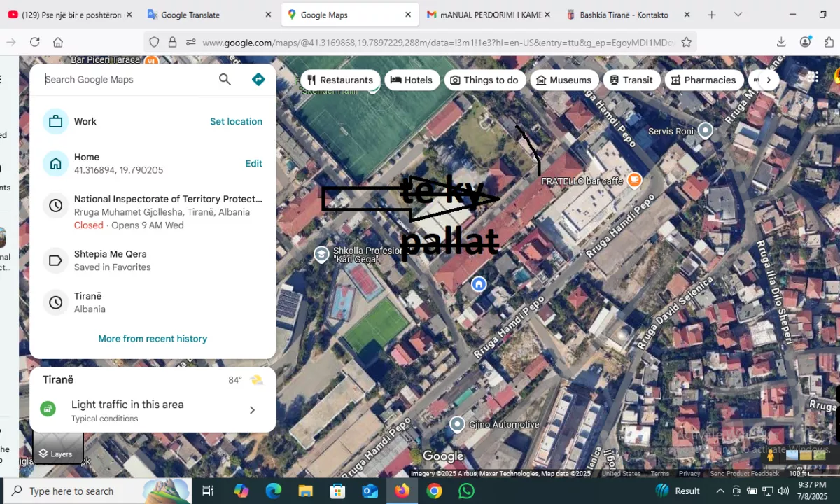Image resolution: width=840 pixels, height=504 pixels.
Task: Click the Shkolla Profesionale Karl Gega pin
Action: (321, 253)
